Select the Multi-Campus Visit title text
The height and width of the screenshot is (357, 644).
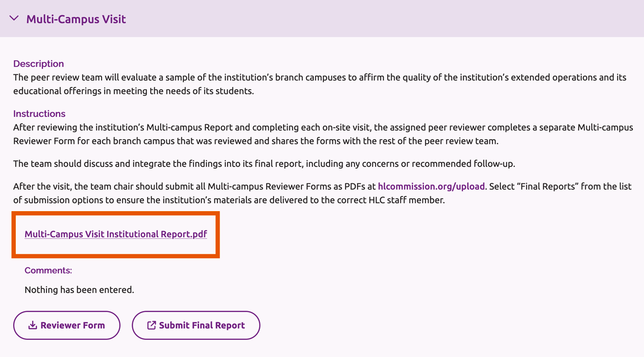click(76, 18)
